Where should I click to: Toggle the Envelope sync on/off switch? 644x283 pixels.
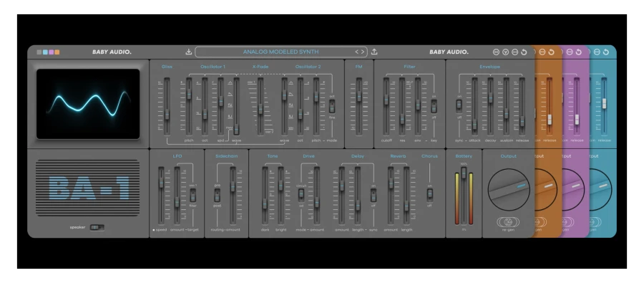459,107
